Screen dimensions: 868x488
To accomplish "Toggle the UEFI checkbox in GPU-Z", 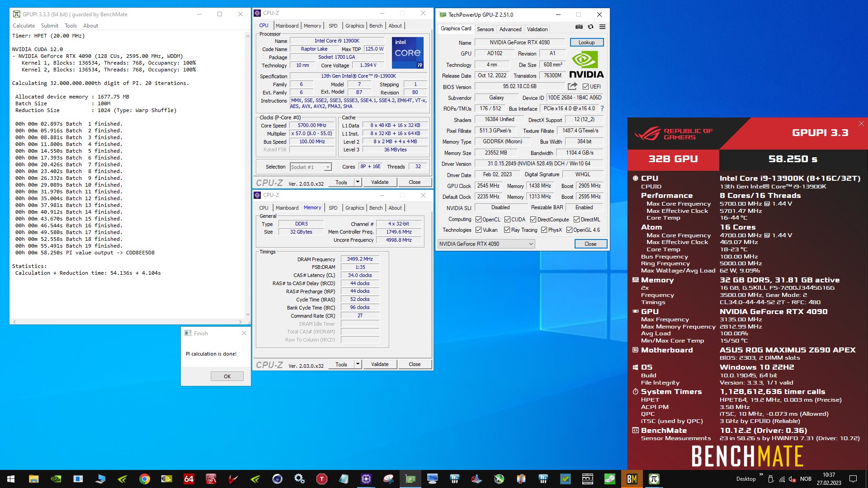I will click(x=585, y=87).
